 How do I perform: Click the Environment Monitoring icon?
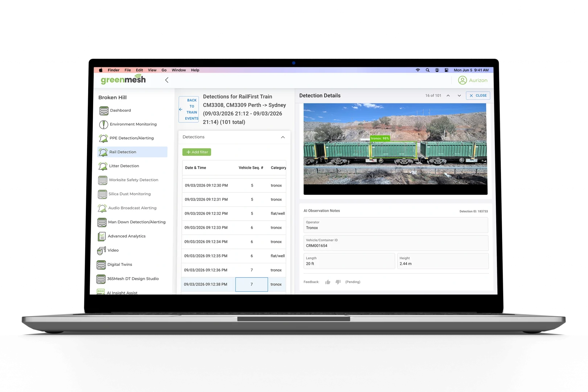pyautogui.click(x=103, y=124)
